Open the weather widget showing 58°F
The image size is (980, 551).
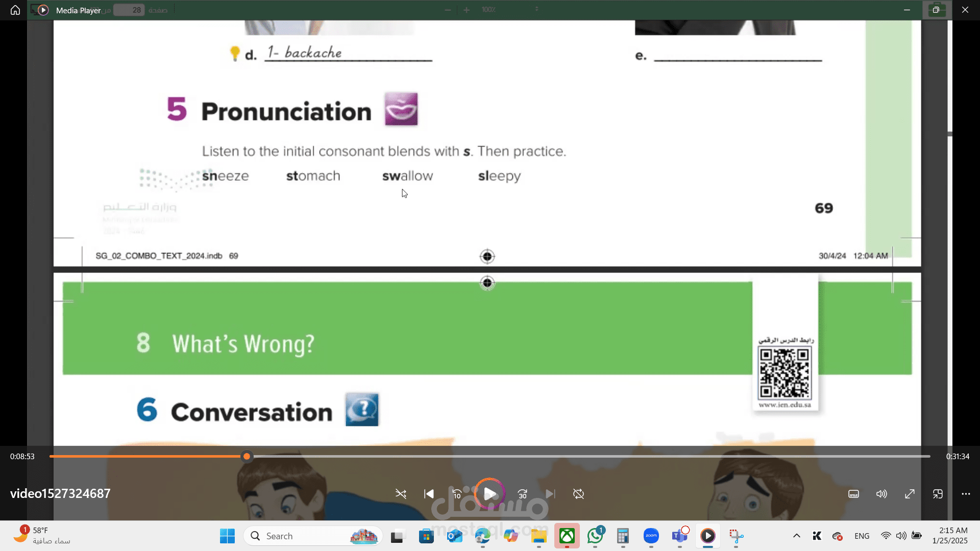[x=41, y=536]
